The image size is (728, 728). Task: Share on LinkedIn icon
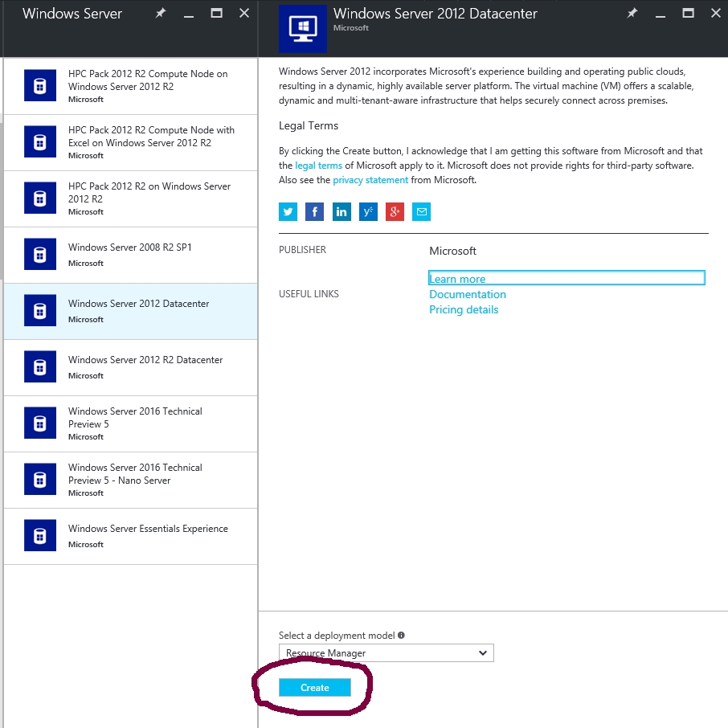pyautogui.click(x=342, y=211)
